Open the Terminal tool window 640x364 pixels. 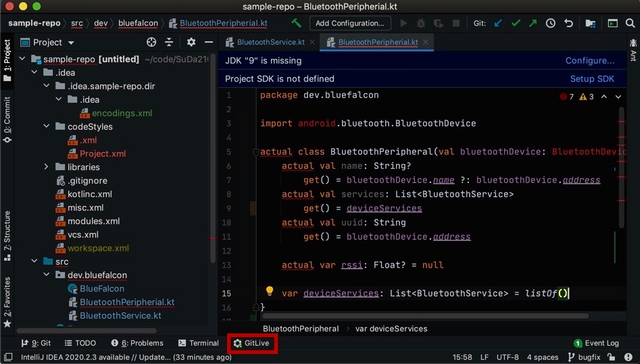click(199, 343)
